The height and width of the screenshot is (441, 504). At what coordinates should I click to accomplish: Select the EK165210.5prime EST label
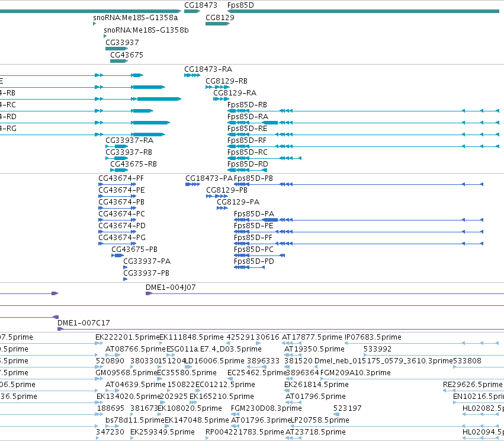click(221, 397)
